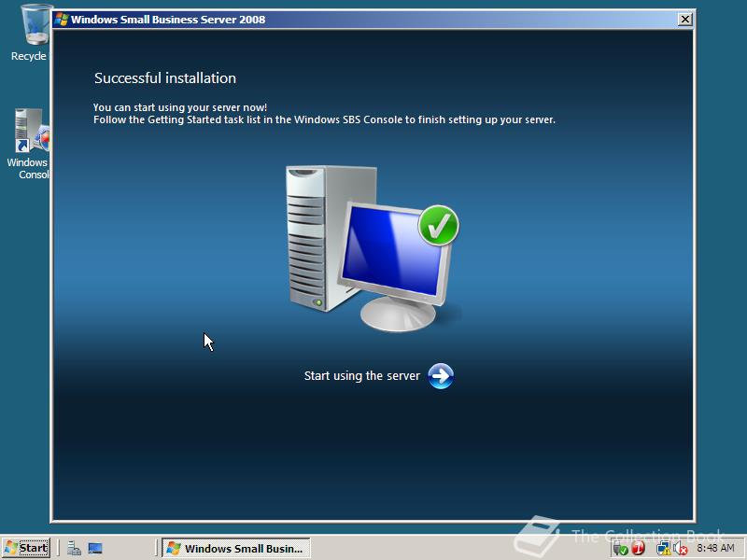Click the 'Successful installation' heading
The width and height of the screenshot is (747, 560).
[165, 78]
